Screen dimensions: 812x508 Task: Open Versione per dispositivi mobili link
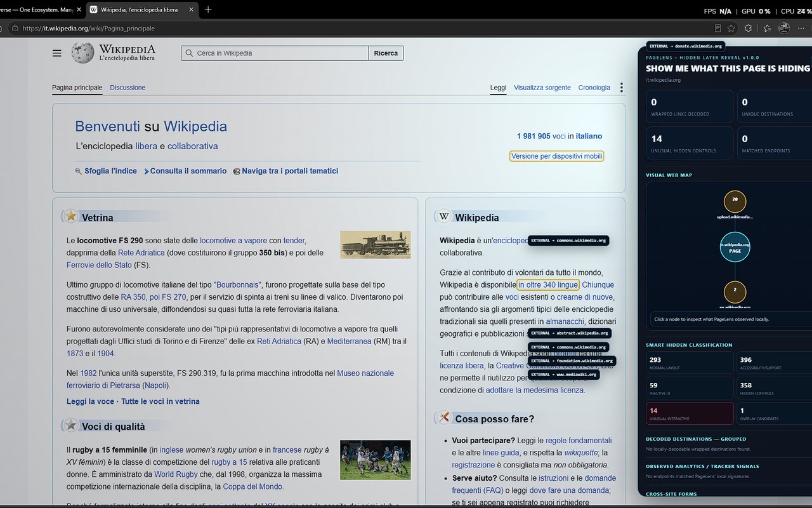[557, 156]
